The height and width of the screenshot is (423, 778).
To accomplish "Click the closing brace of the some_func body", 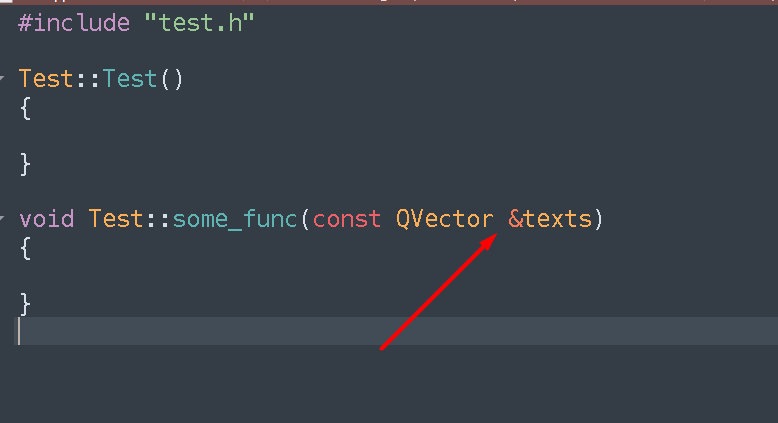I will (x=26, y=301).
